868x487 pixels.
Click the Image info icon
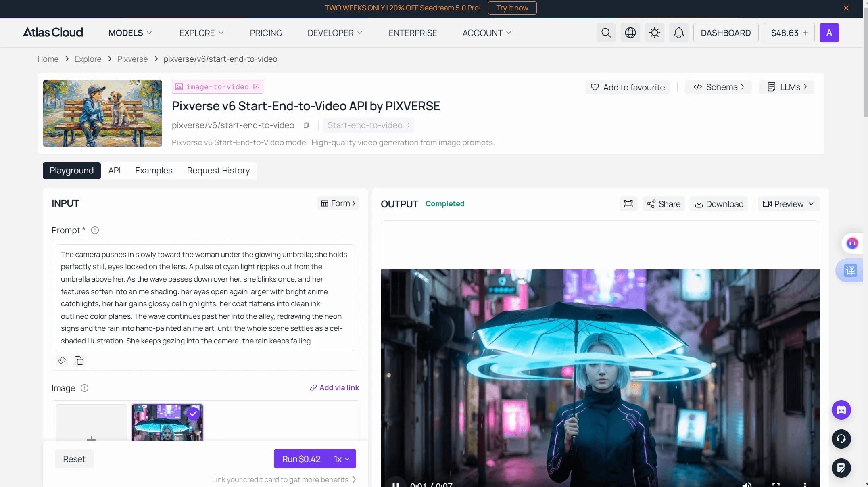point(84,388)
